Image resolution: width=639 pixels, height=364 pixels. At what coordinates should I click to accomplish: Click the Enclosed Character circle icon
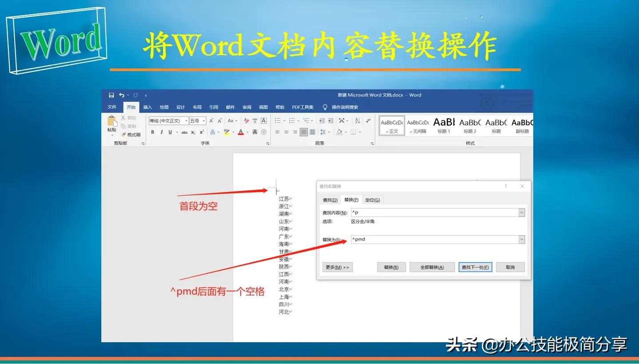(264, 132)
